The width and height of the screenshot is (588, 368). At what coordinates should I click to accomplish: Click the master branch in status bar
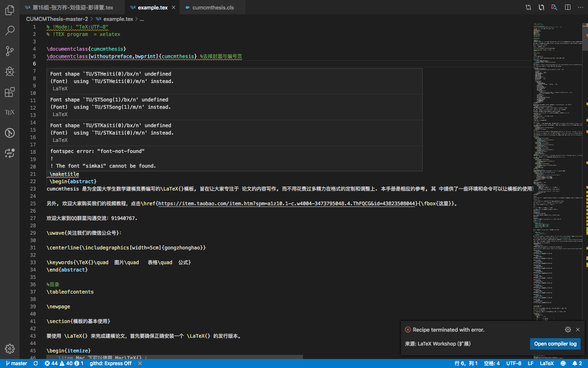(16, 364)
